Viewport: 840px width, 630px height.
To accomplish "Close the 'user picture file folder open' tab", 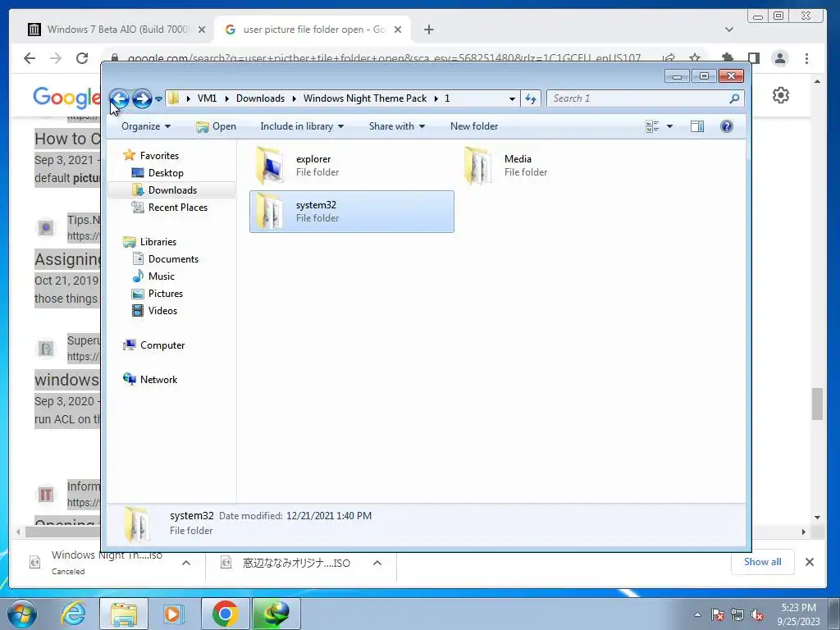I will pos(398,30).
